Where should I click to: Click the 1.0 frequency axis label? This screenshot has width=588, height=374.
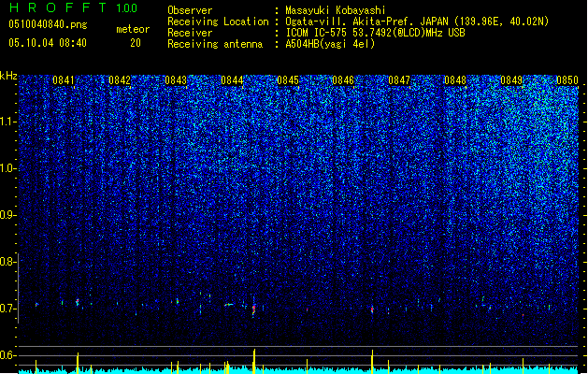click(7, 168)
